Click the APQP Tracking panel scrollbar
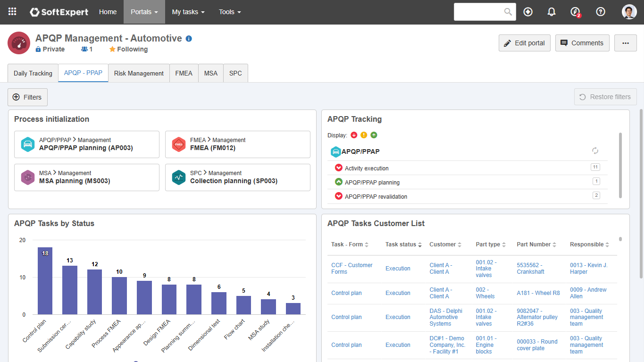 click(x=620, y=165)
